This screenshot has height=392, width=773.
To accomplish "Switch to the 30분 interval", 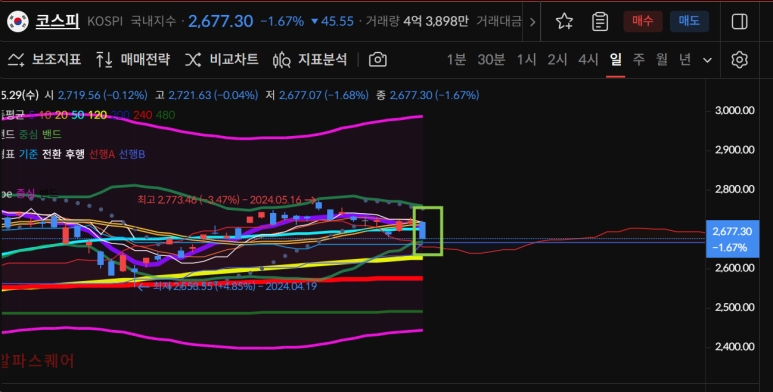I will click(x=491, y=60).
